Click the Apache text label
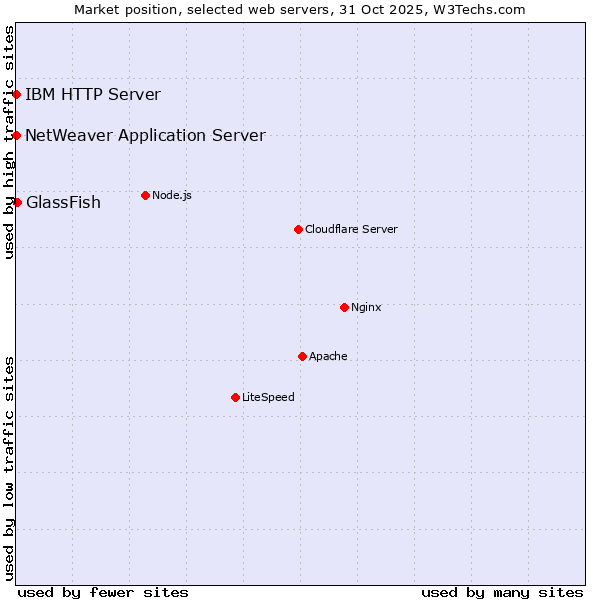Viewport: 600px width, 600px height. [x=328, y=356]
